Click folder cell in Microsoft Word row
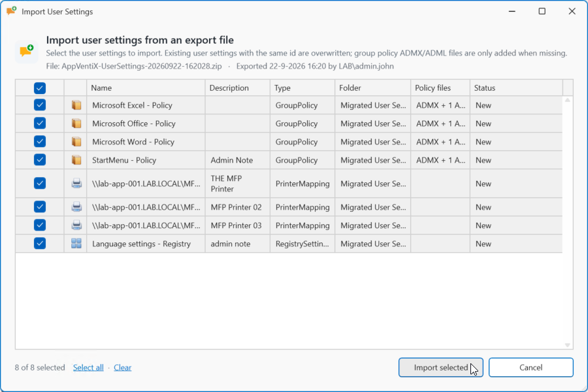Image resolution: width=588 pixels, height=392 pixels. [373, 142]
